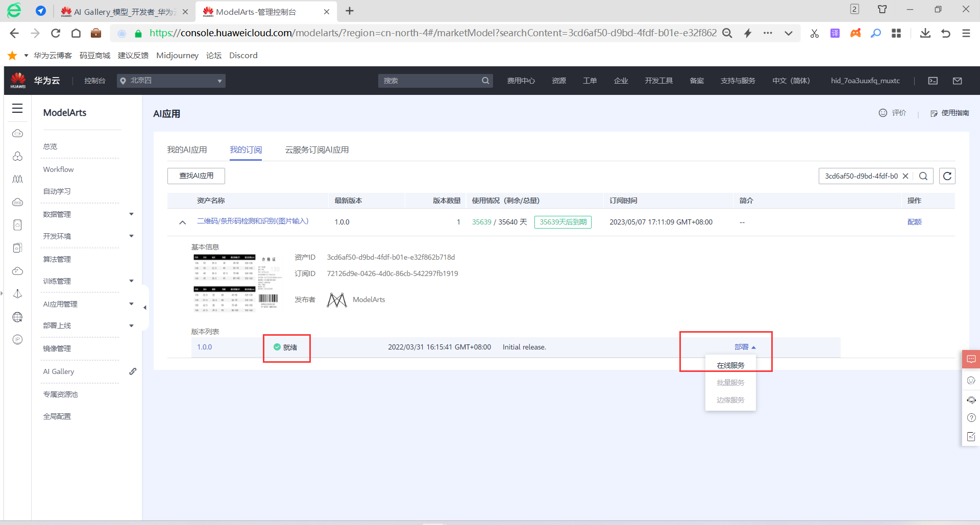This screenshot has height=525, width=980.
Task: Toggle the ModelArts hamburger sidebar menu
Action: click(17, 108)
